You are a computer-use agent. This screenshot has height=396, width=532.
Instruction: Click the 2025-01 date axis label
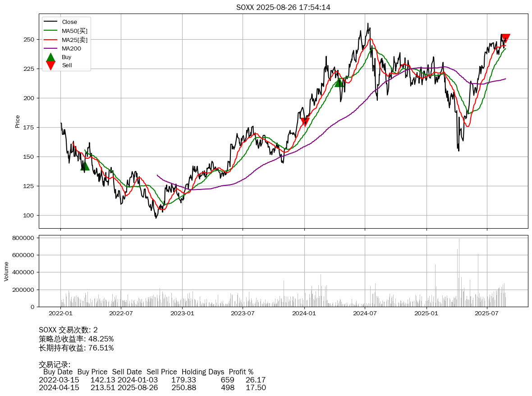pyautogui.click(x=427, y=313)
